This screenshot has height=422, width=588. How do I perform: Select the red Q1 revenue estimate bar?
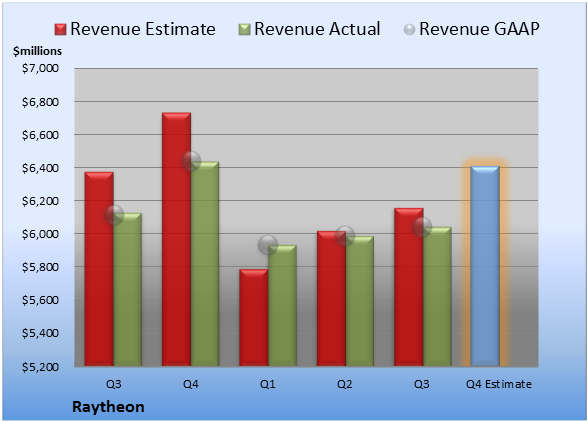(254, 317)
